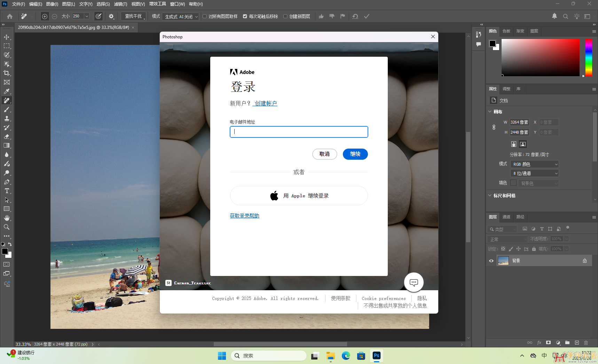The image size is (598, 364).
Task: Click 用 Apple 继续登录 button
Action: pyautogui.click(x=299, y=196)
